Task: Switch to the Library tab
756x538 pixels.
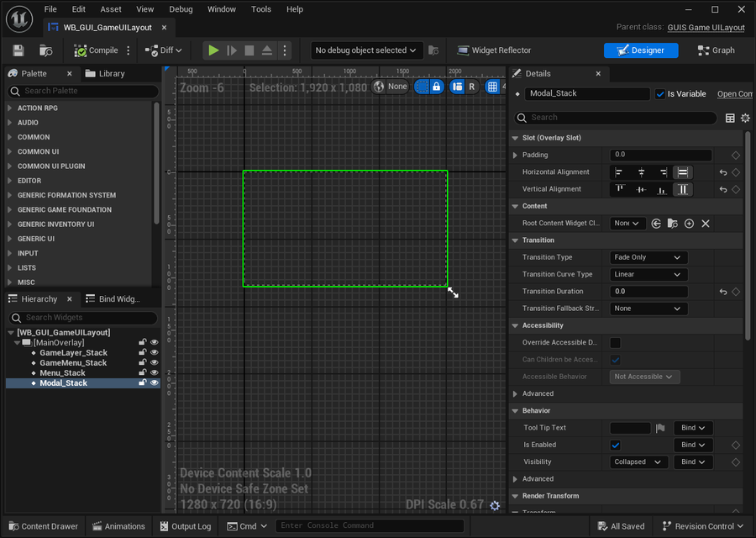Action: (105, 73)
